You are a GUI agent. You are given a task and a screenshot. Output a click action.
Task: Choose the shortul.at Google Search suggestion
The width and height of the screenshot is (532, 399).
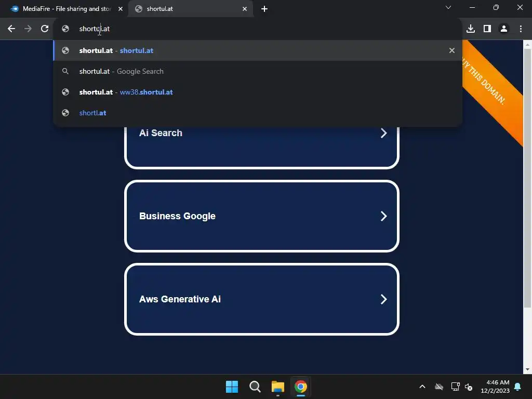(x=258, y=71)
